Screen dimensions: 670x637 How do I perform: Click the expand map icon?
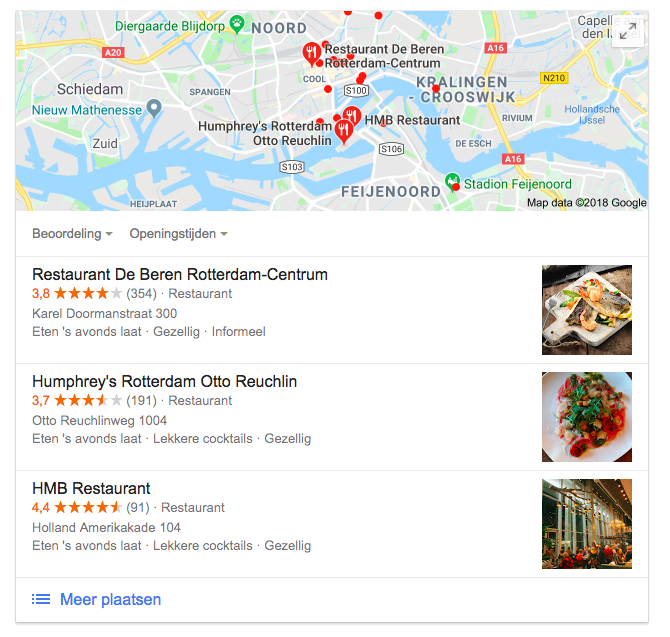[628, 32]
